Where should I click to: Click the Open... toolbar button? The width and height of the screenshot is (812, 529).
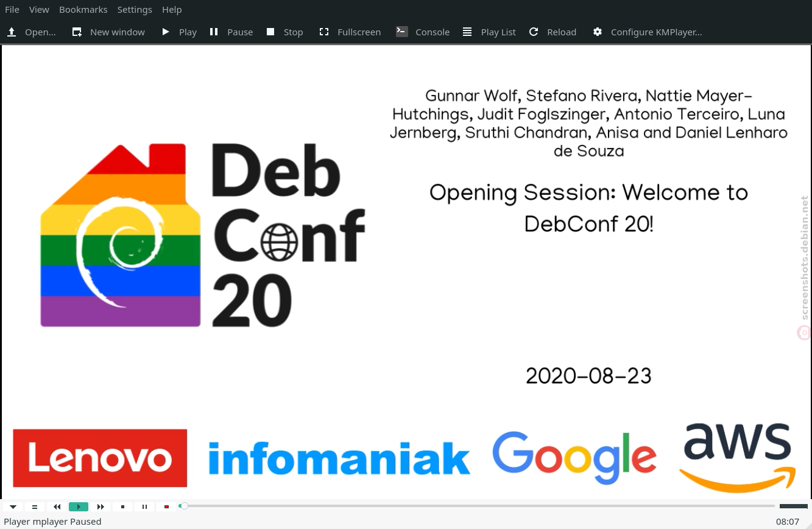pyautogui.click(x=32, y=32)
